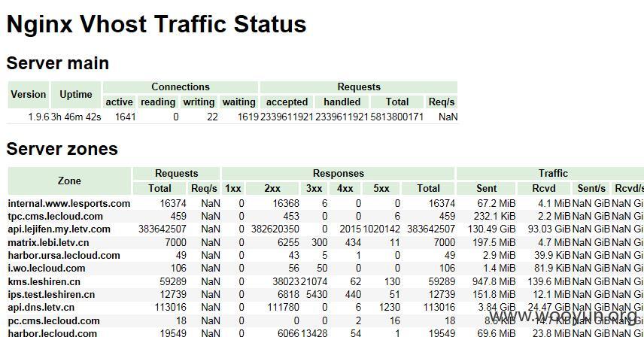Click sent traffic value 947.8 MiB
This screenshot has height=337, width=644.
pos(494,282)
